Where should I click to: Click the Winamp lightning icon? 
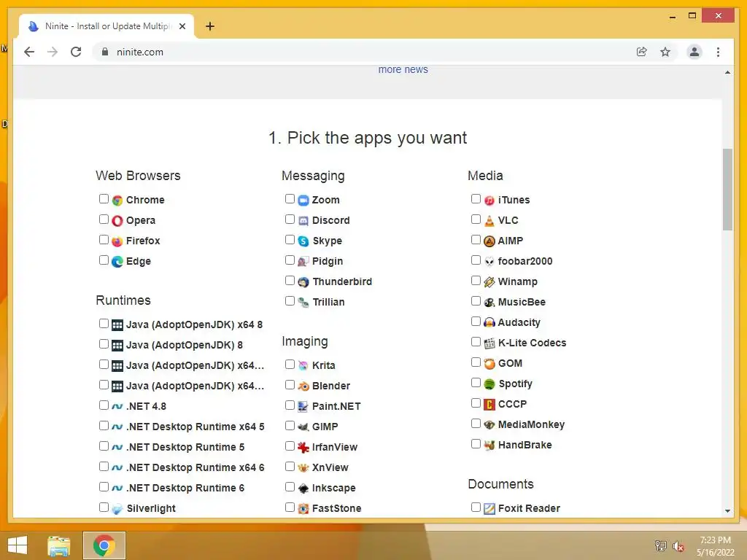[489, 282]
